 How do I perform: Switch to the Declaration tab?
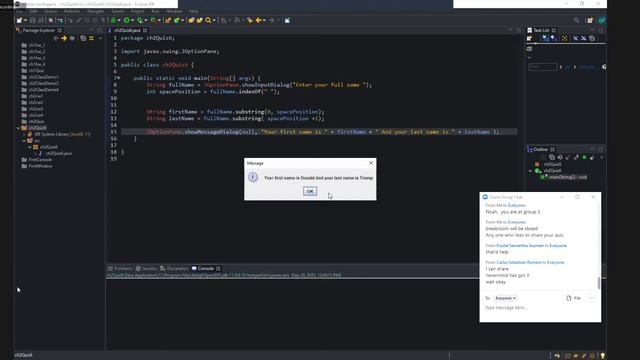[174, 268]
